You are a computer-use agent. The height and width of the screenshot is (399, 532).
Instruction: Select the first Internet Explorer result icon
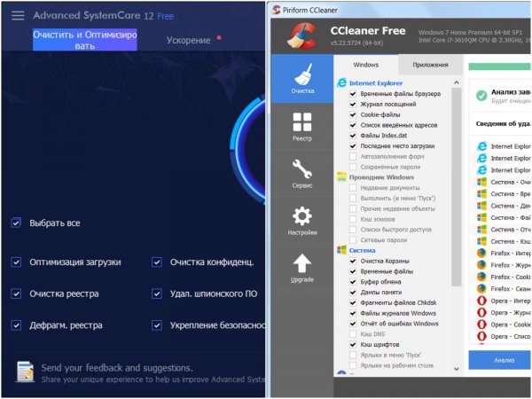pos(481,146)
